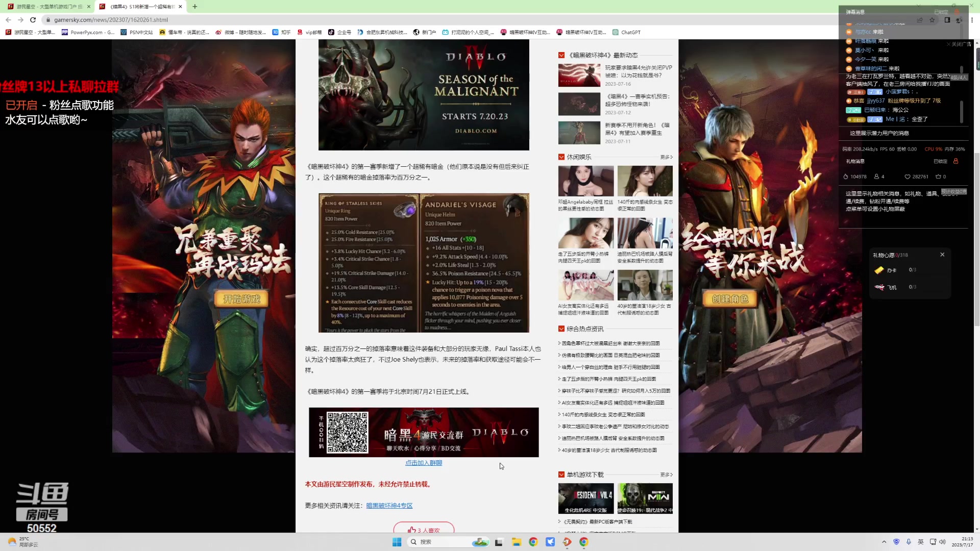Select the 暗黑4 S1 article tab
Viewport: 980px width, 551px height.
tap(140, 7)
